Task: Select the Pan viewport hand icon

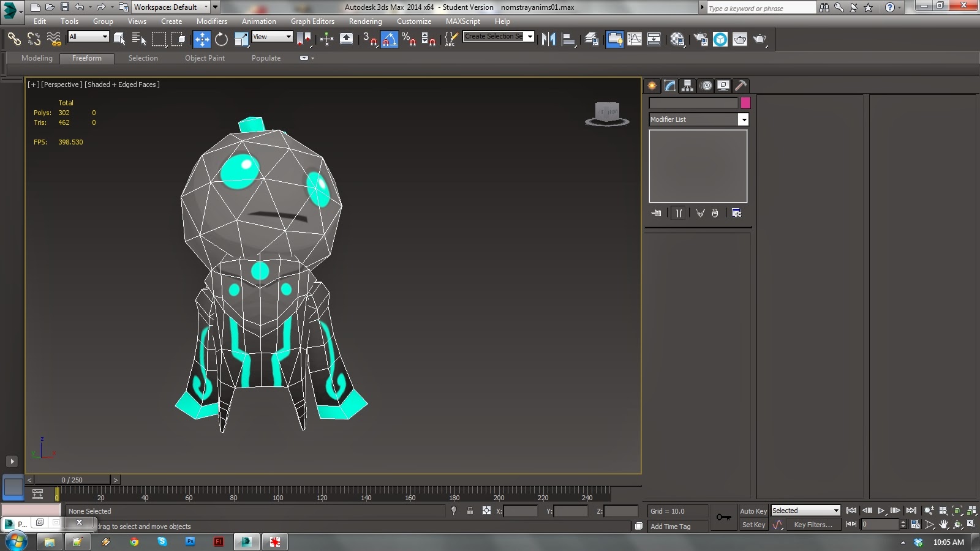Action: click(x=944, y=524)
